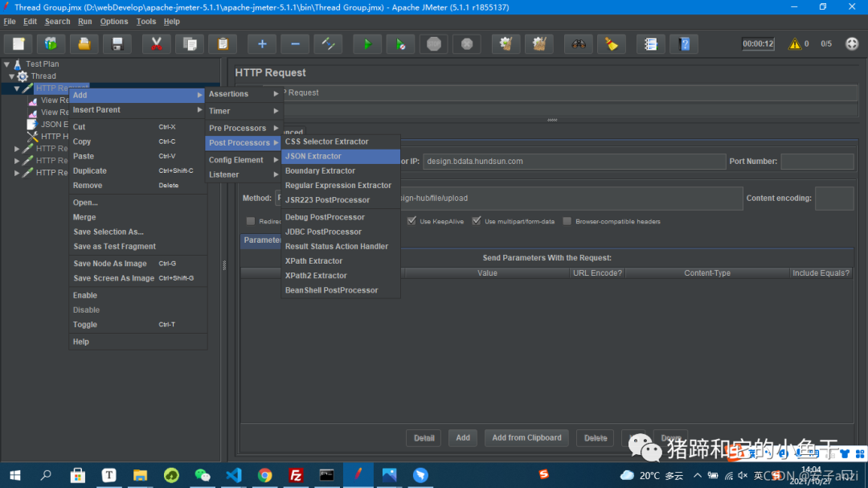Click the New test plan toolbar icon
The height and width of the screenshot is (488, 868).
(x=18, y=43)
